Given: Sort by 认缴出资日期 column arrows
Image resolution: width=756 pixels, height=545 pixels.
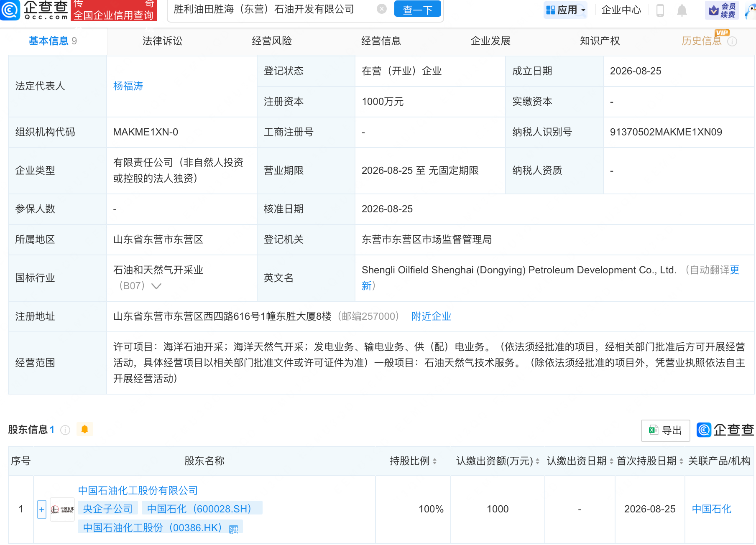Looking at the screenshot, I should coord(611,461).
